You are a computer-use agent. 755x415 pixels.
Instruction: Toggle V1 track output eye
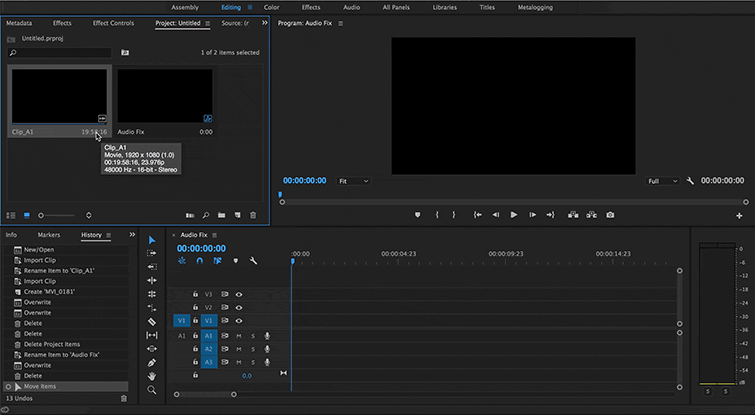pyautogui.click(x=239, y=321)
